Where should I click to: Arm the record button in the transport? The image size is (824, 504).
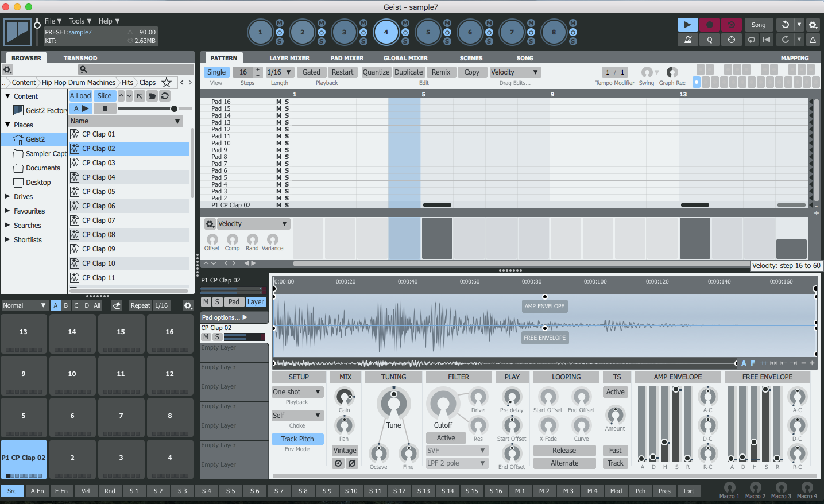pos(709,25)
